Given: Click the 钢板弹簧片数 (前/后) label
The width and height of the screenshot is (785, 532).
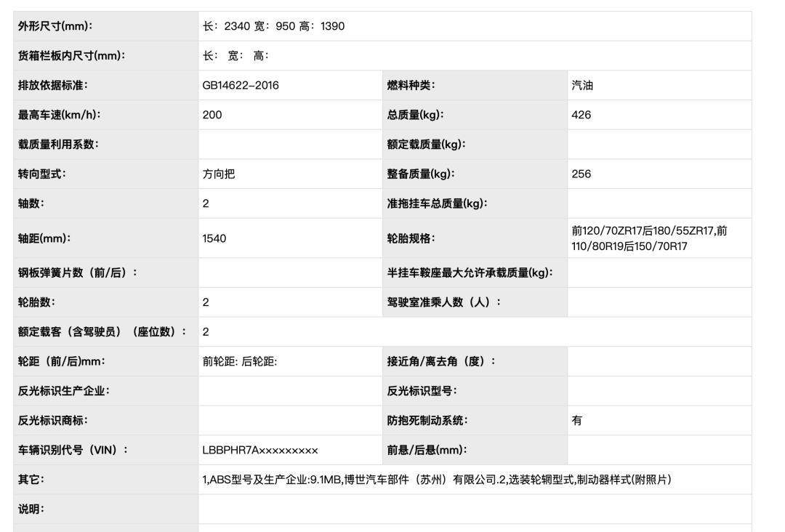Looking at the screenshot, I should point(80,271).
